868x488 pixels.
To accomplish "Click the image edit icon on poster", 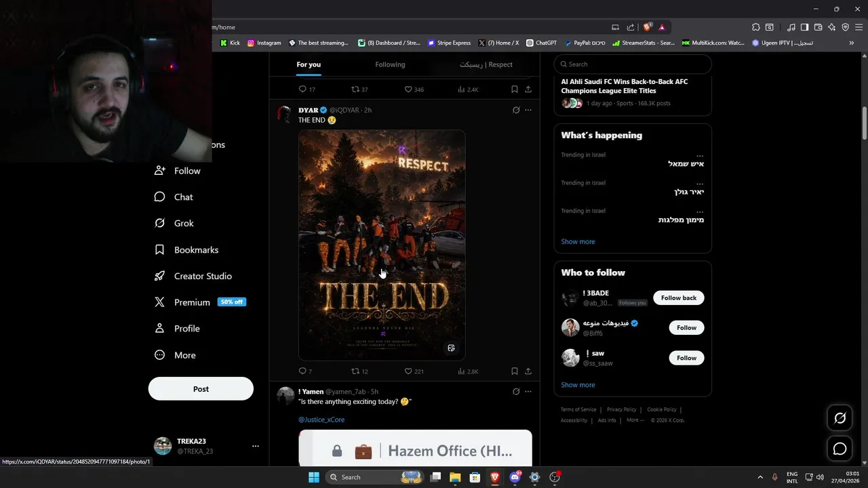I will coord(451,348).
